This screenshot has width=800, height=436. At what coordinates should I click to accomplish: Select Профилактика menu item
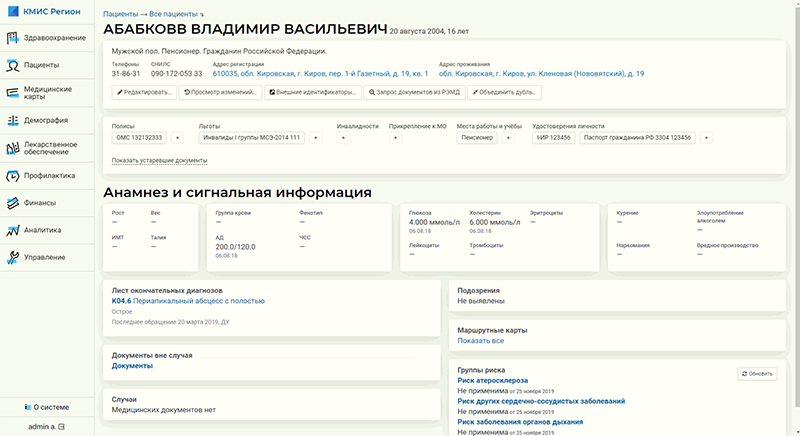49,176
